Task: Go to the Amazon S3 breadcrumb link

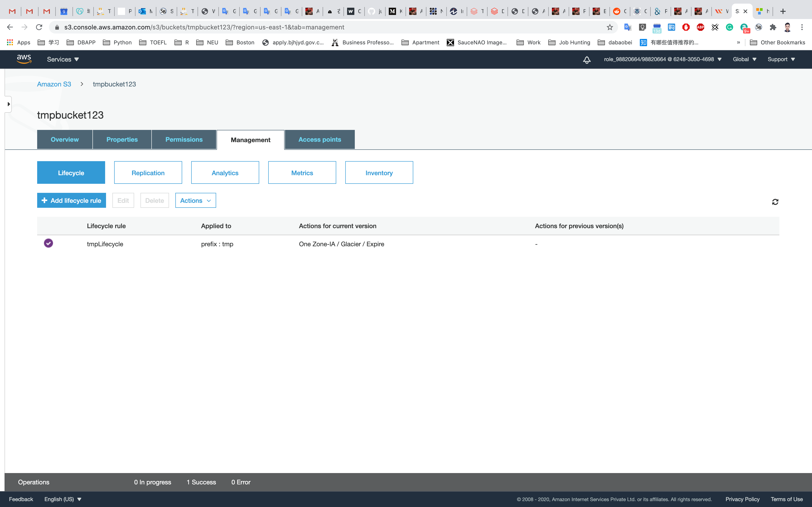Action: tap(54, 84)
